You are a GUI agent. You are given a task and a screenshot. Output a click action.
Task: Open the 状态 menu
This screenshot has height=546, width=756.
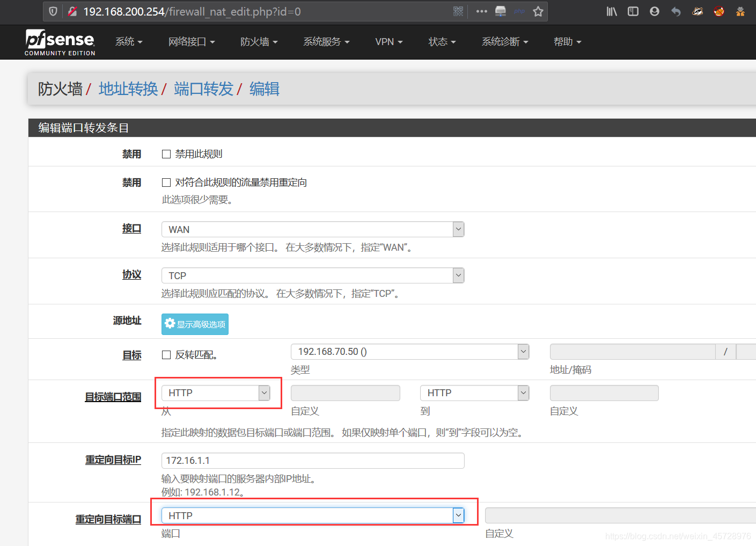pos(442,42)
